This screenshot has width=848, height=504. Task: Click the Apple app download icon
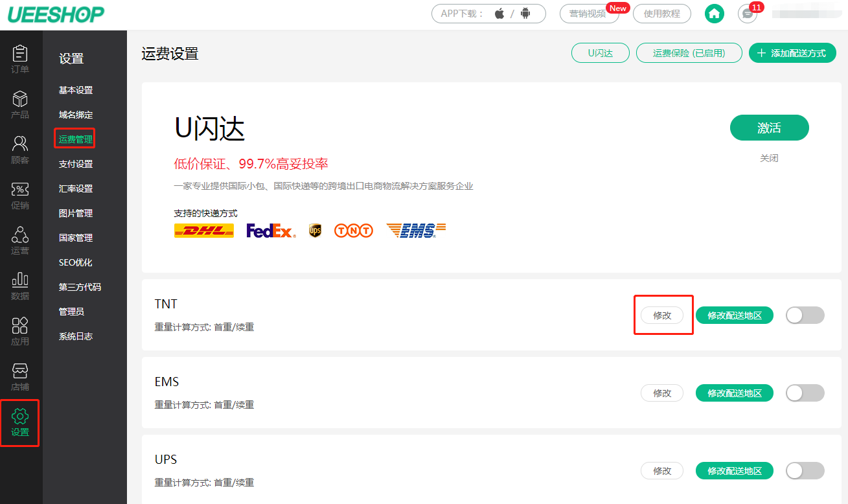point(499,13)
